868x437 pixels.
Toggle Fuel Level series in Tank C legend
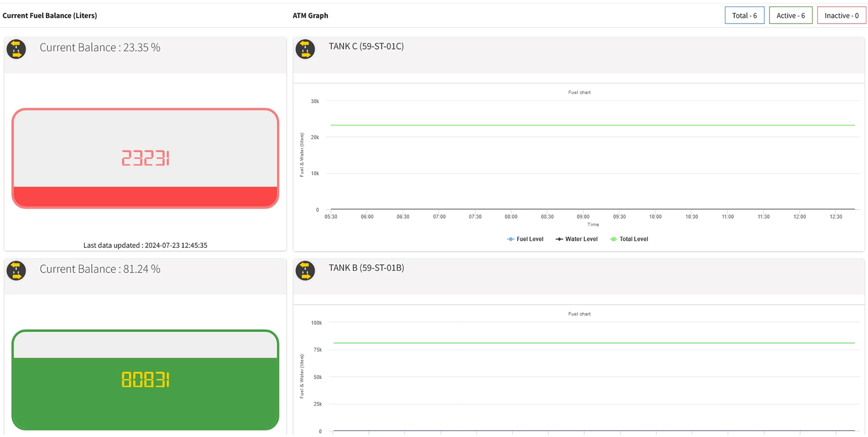(525, 239)
